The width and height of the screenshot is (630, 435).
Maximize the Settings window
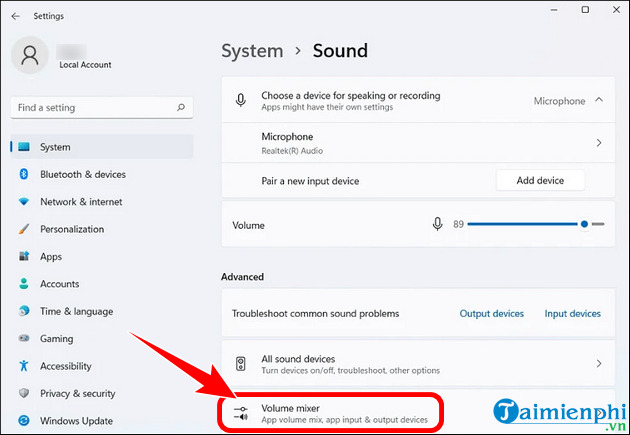click(x=585, y=10)
